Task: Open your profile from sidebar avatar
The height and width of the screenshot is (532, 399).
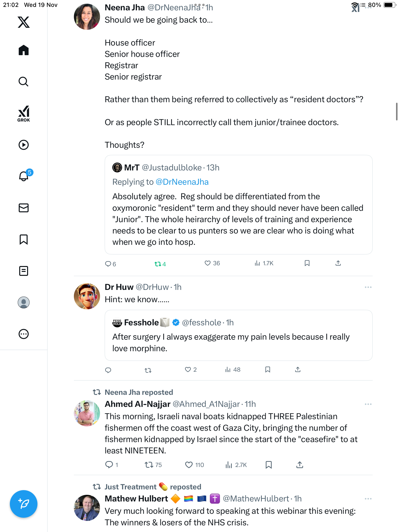Action: [x=24, y=302]
